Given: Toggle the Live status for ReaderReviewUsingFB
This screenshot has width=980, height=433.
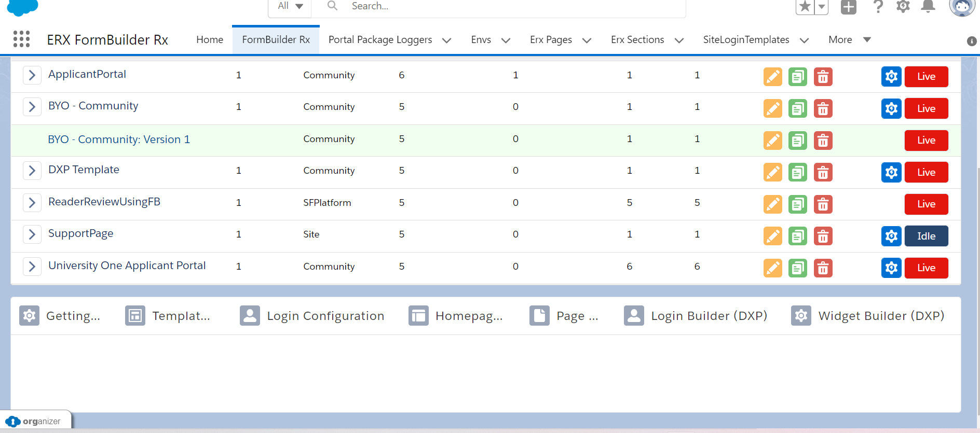Looking at the screenshot, I should pyautogui.click(x=926, y=204).
